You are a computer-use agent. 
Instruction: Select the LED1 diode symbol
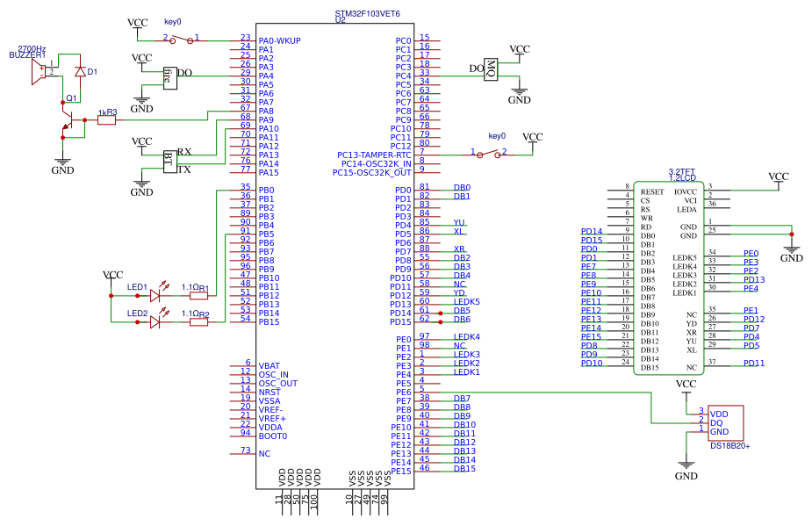155,295
